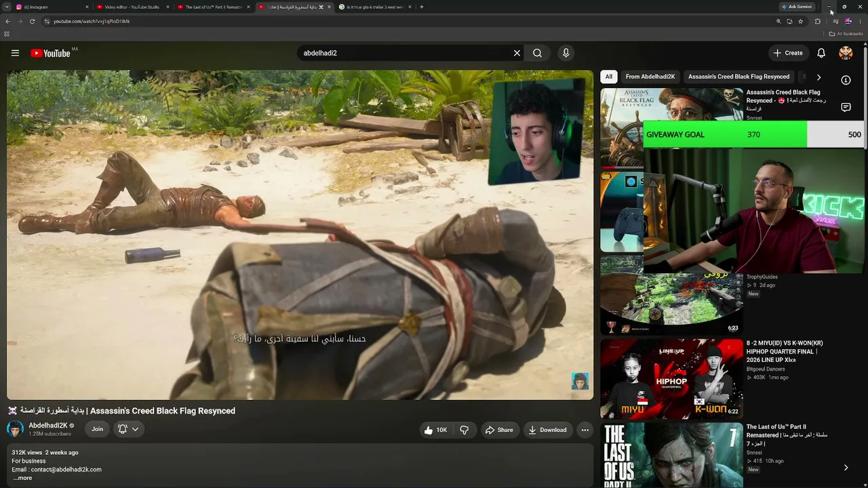
Task: Open a new browser tab
Action: click(422, 7)
